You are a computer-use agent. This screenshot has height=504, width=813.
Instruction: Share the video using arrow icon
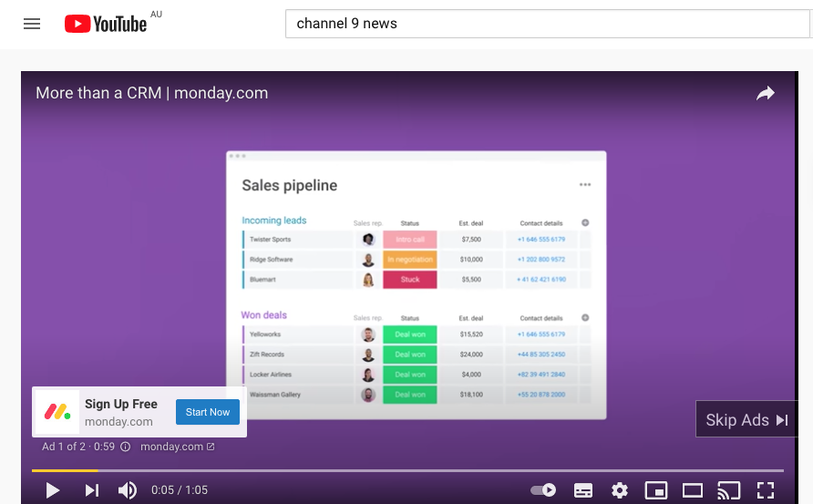pyautogui.click(x=766, y=93)
